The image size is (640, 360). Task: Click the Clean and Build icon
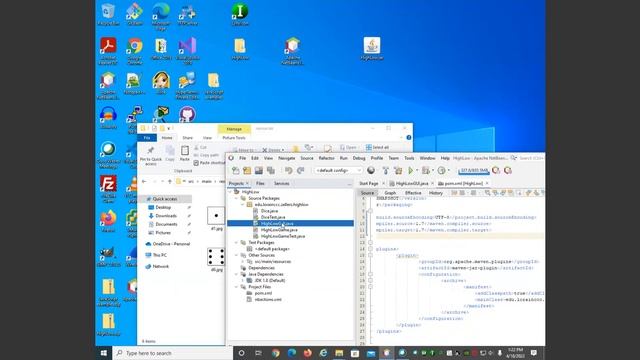(398, 171)
